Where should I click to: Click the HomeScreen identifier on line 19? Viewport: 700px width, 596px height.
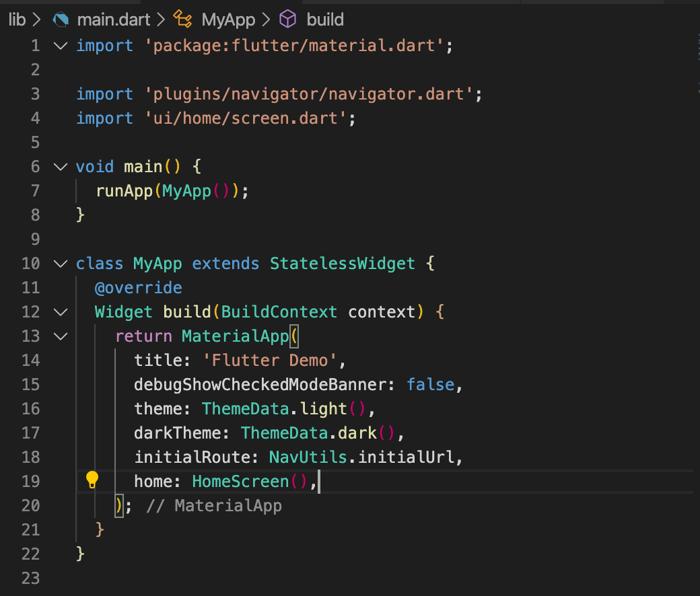240,481
